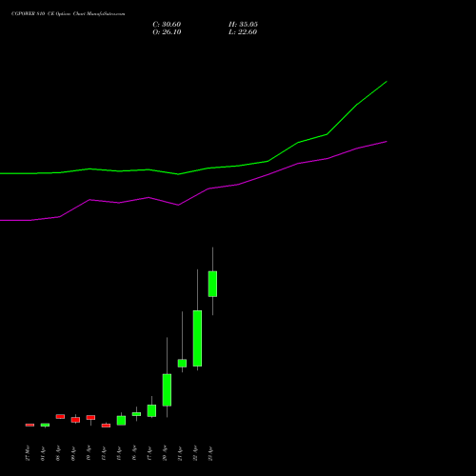The height and width of the screenshot is (476, 476).
Task: Click the tallest green candle body
Action: 197,338
